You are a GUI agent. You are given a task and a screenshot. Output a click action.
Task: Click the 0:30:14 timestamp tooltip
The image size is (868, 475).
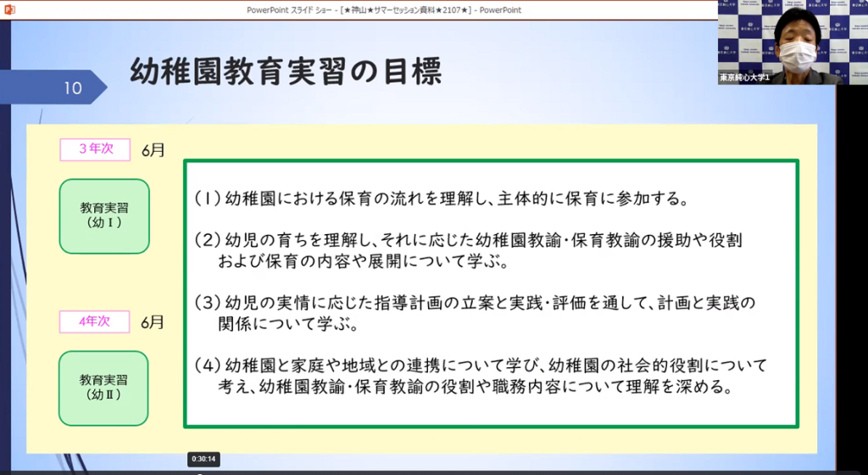pyautogui.click(x=204, y=458)
